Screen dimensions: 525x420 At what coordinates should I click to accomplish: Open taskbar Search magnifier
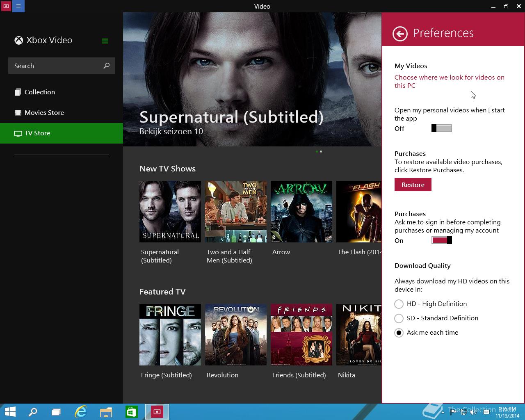(32, 412)
